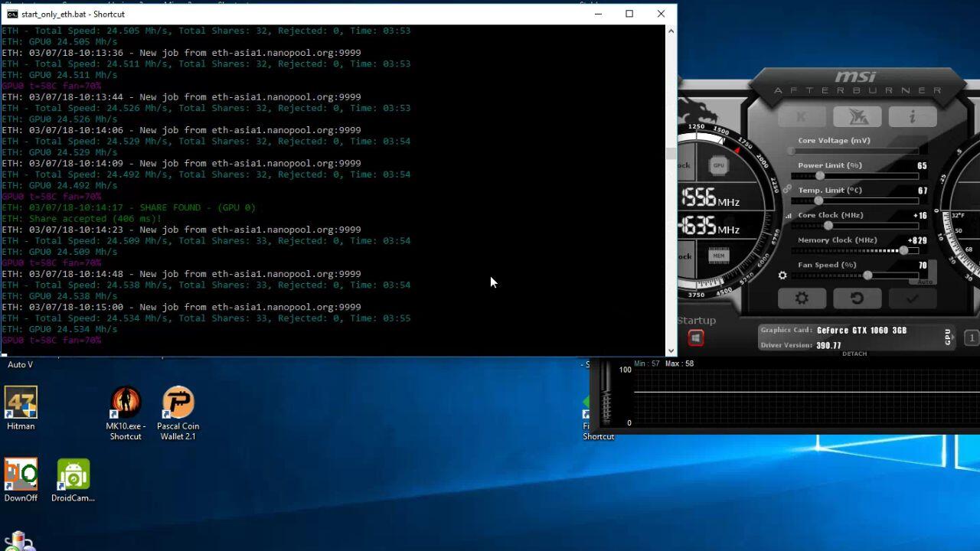
Task: Select GPU number 1 button
Action: click(971, 337)
